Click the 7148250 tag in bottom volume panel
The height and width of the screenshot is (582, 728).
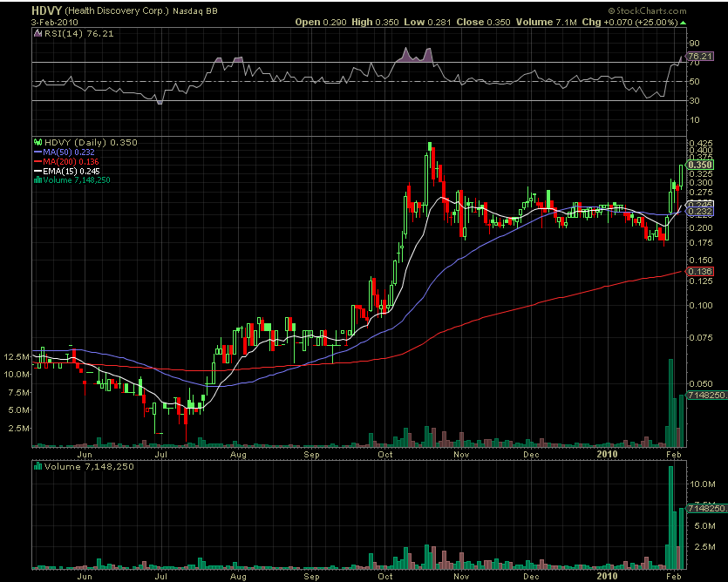707,508
